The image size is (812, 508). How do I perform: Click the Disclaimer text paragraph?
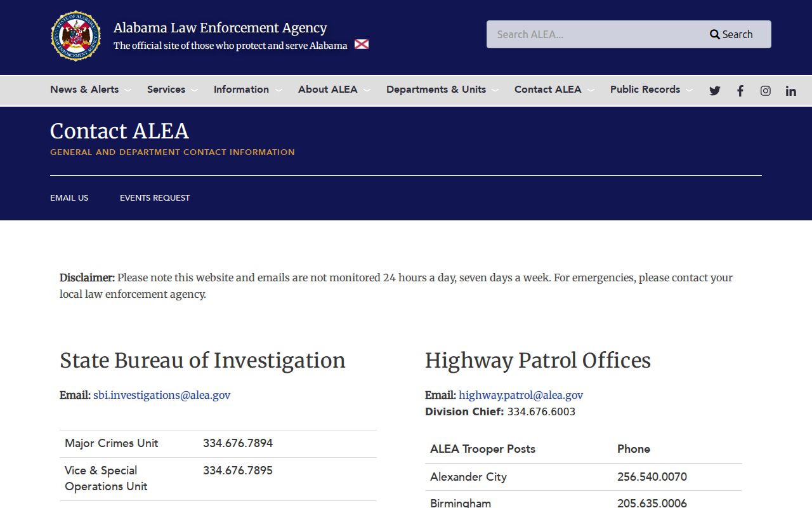pyautogui.click(x=396, y=286)
